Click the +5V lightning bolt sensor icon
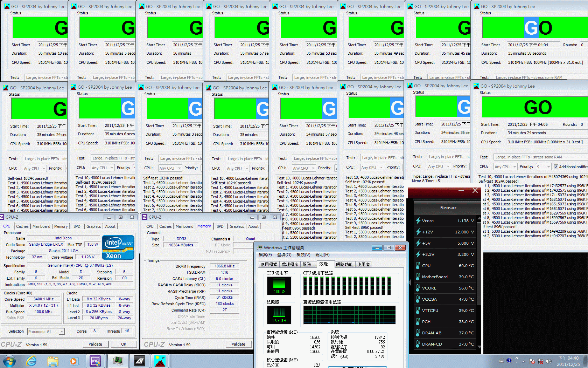 (418, 243)
